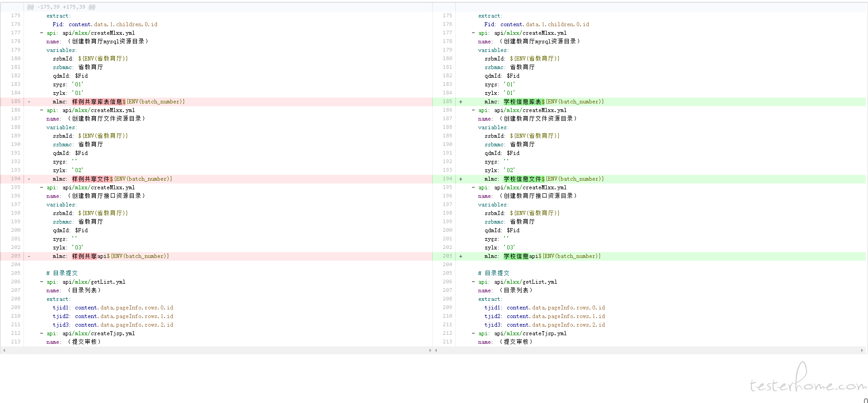Image resolution: width=868 pixels, height=403 pixels.
Task: Select line number 203 in the left pane
Action: [x=16, y=256]
